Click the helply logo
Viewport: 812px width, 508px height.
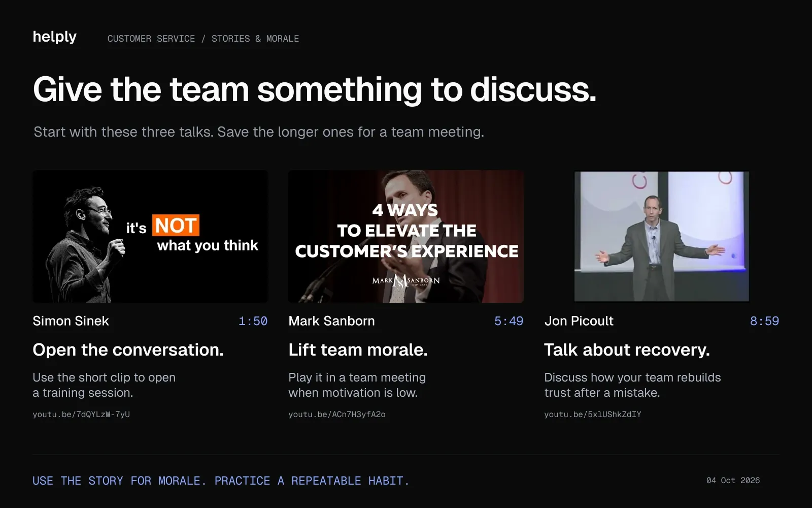click(x=55, y=37)
